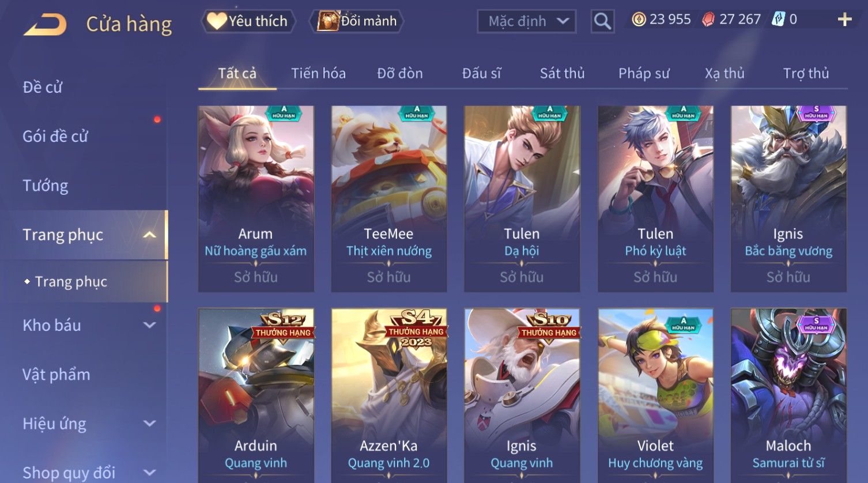
Task: Tap the plus icon to add currency
Action: (844, 20)
